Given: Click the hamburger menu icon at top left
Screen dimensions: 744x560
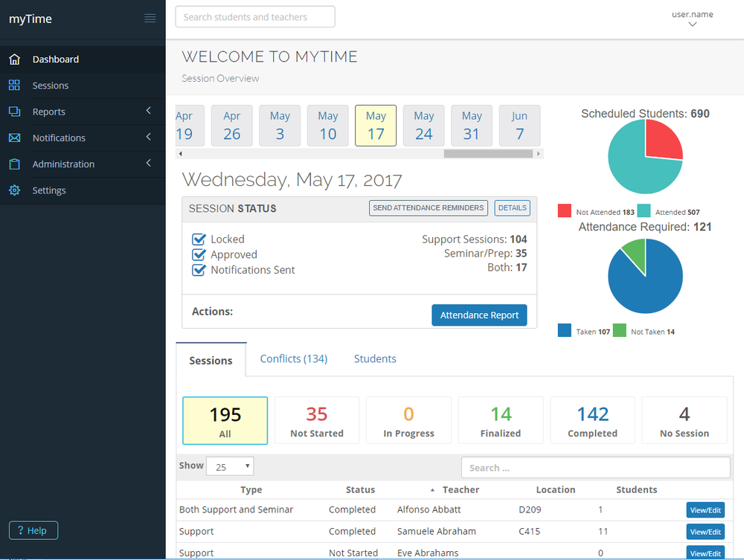Looking at the screenshot, I should (150, 18).
